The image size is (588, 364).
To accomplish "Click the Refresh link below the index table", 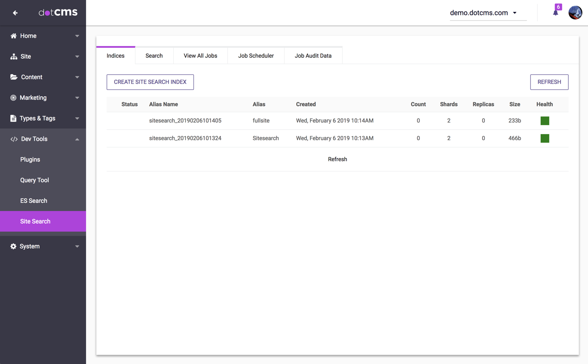I will [337, 159].
